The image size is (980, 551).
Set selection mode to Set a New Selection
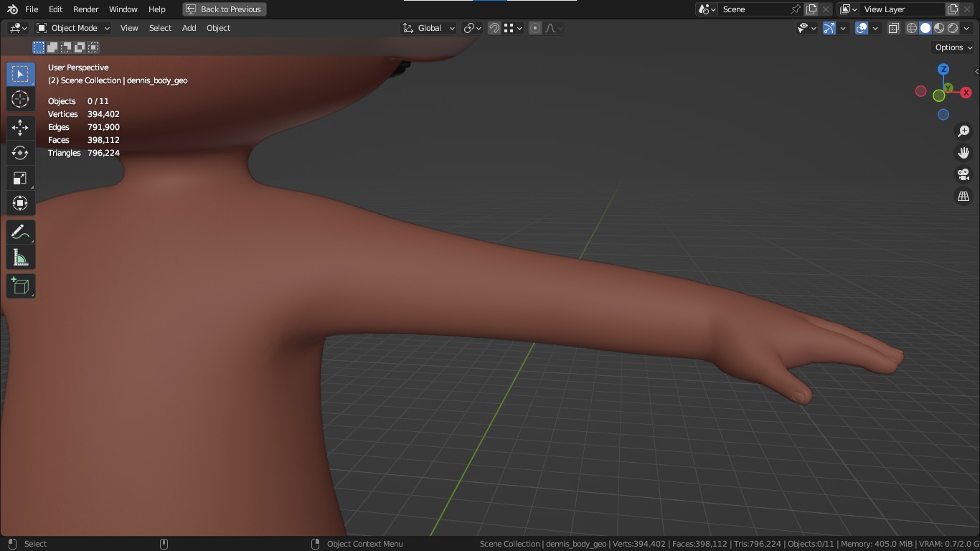coord(39,47)
